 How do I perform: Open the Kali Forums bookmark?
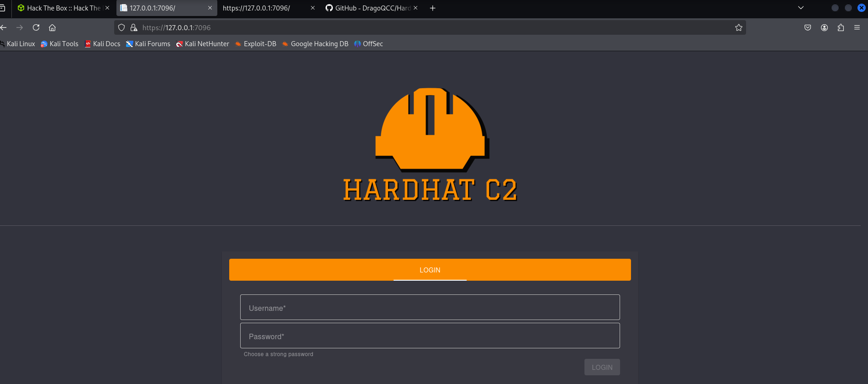click(x=148, y=44)
